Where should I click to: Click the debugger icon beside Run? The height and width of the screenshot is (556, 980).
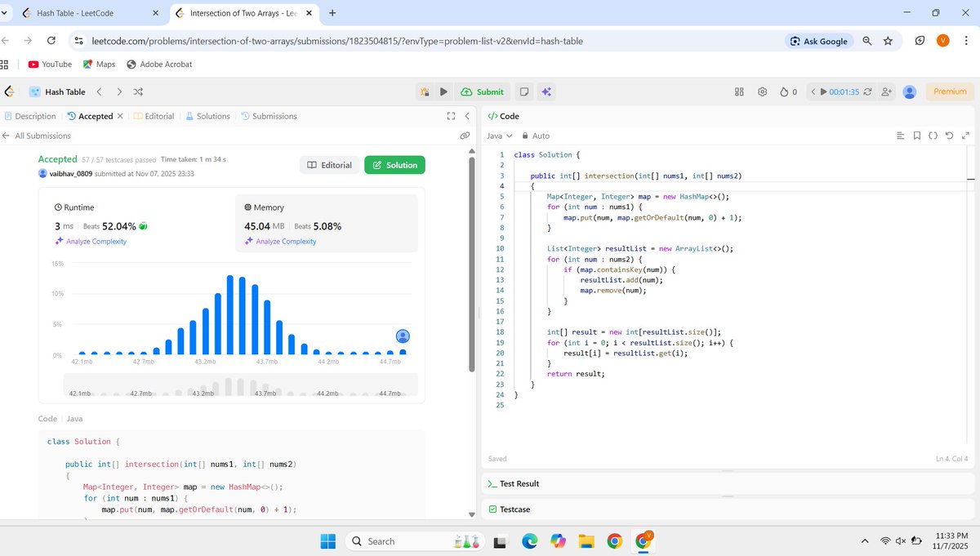pyautogui.click(x=425, y=92)
